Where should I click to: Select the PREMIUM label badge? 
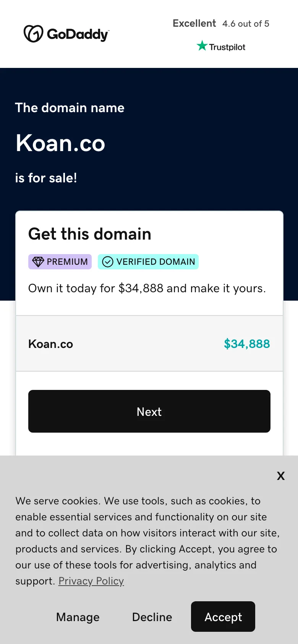tap(60, 262)
